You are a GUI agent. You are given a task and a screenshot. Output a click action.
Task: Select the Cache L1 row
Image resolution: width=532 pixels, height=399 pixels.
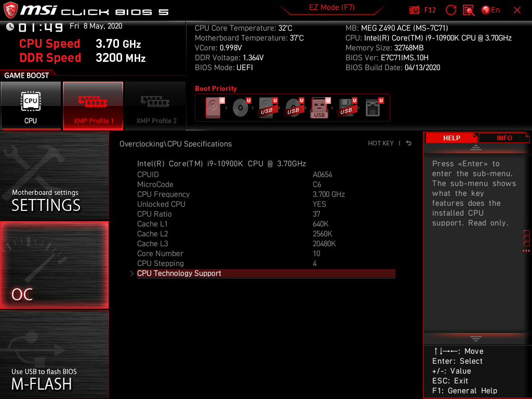[266, 224]
